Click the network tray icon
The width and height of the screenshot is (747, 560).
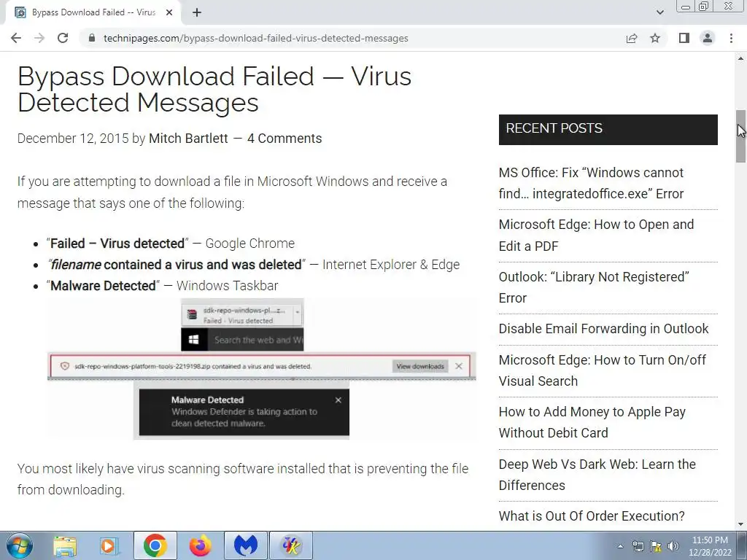pos(638,546)
